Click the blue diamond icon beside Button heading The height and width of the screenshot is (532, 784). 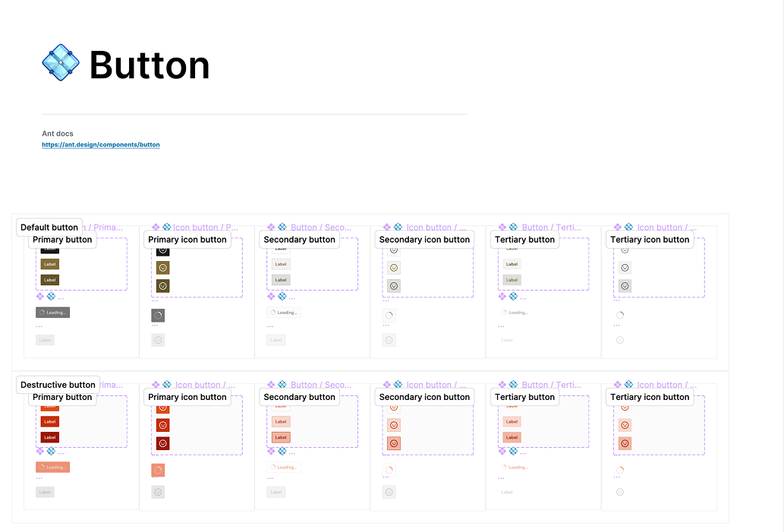[x=61, y=62]
